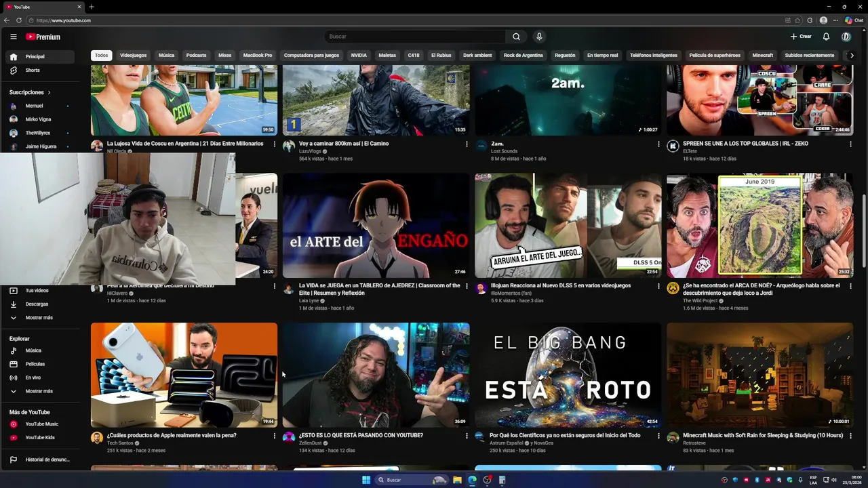Open title ¿ESTO ES LO QUE ESTÁ PASANDO CON YOUTUBE?

[361, 435]
